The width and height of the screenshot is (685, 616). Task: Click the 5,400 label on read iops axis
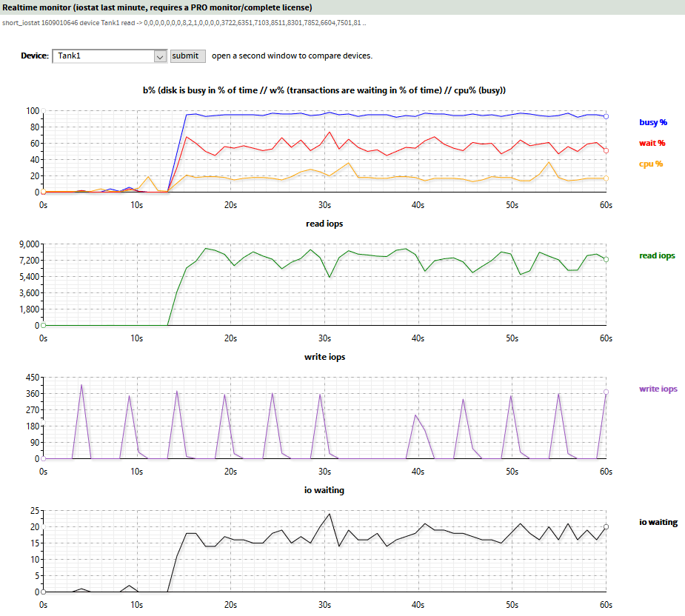(30, 277)
